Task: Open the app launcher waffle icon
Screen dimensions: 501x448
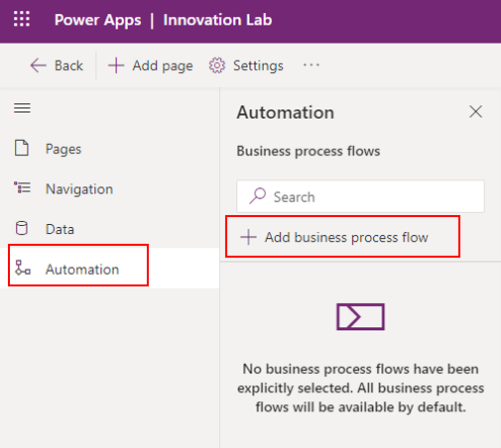Action: tap(22, 19)
